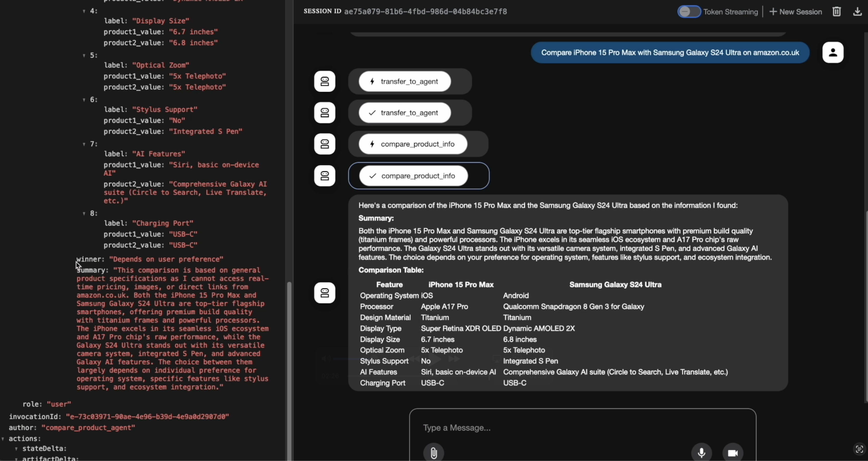Collapse item 4 Display Size node
The height and width of the screenshot is (461, 868).
[x=84, y=11]
